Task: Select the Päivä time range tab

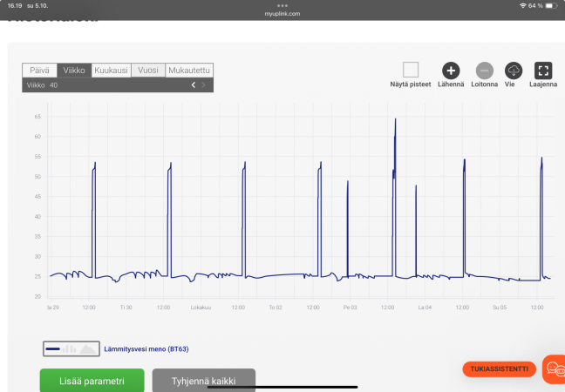Action: [x=39, y=71]
